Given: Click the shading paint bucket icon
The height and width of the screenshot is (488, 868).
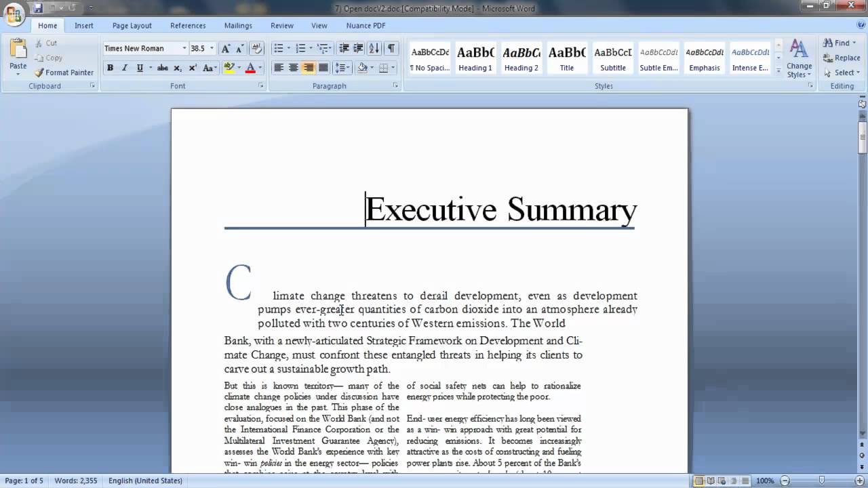Looking at the screenshot, I should [362, 68].
